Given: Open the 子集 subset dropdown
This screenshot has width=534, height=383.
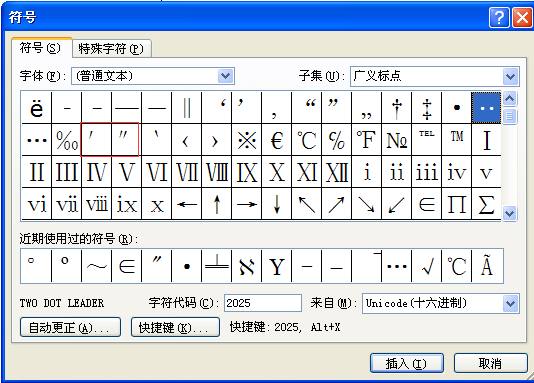Looking at the screenshot, I should point(511,76).
